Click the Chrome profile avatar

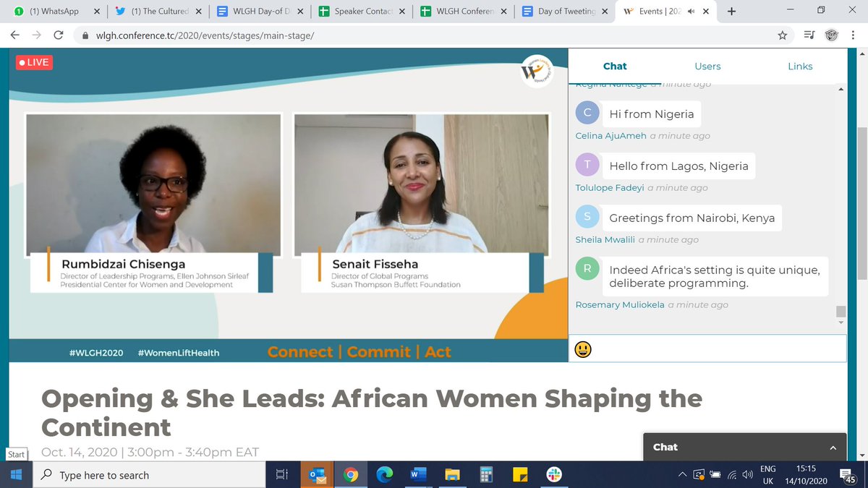point(831,35)
